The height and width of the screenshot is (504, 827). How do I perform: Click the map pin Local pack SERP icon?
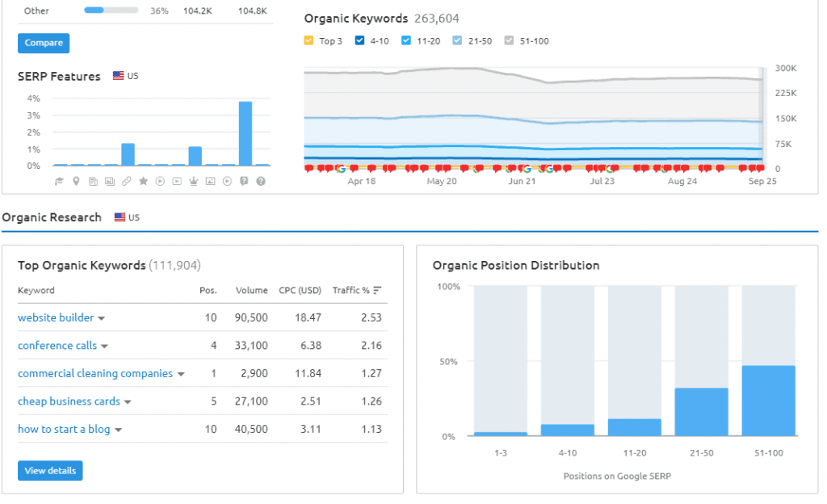pyautogui.click(x=76, y=182)
